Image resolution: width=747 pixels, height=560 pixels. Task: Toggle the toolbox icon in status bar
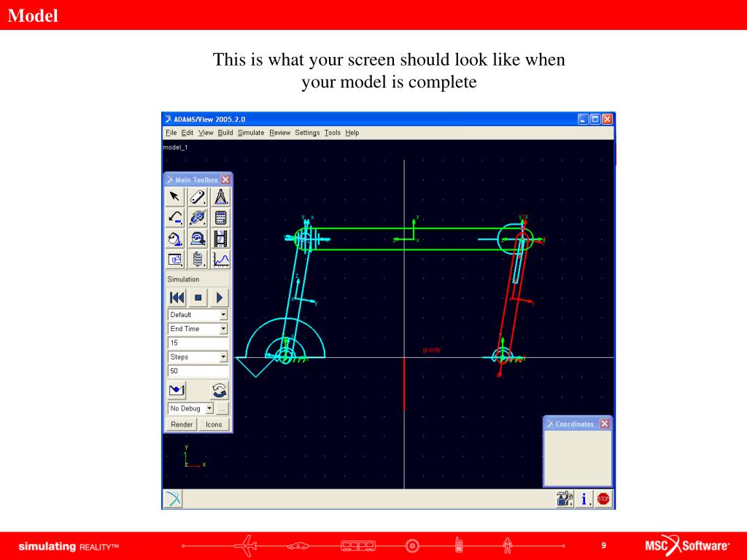click(565, 499)
